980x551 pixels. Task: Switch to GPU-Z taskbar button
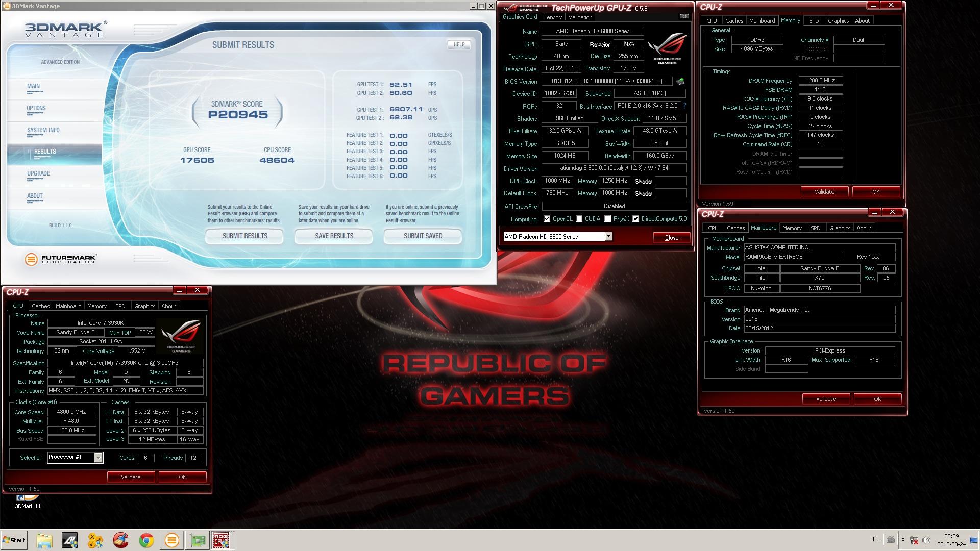click(198, 540)
